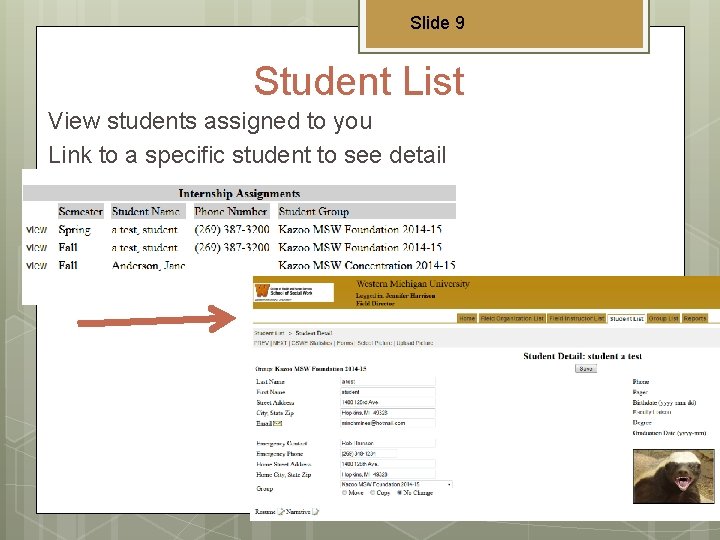The width and height of the screenshot is (720, 540).
Task: Open the Narrative document edit icon
Action: [x=315, y=512]
